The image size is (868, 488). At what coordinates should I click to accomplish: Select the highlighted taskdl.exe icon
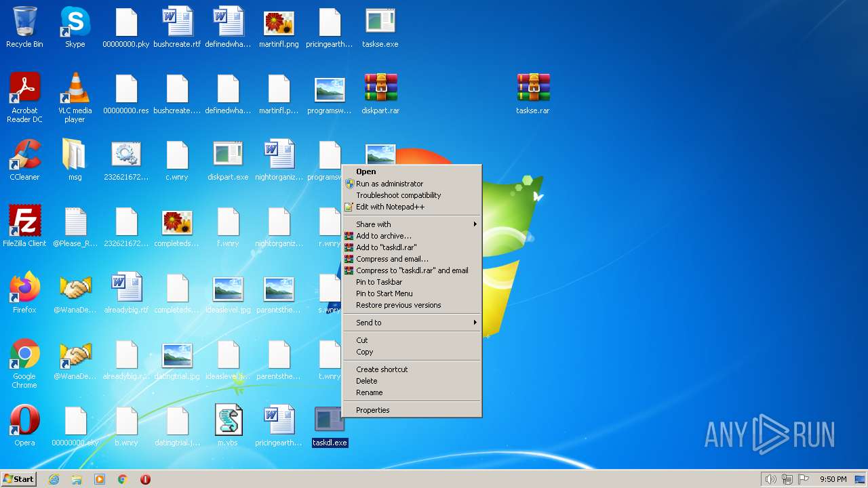pos(330,426)
